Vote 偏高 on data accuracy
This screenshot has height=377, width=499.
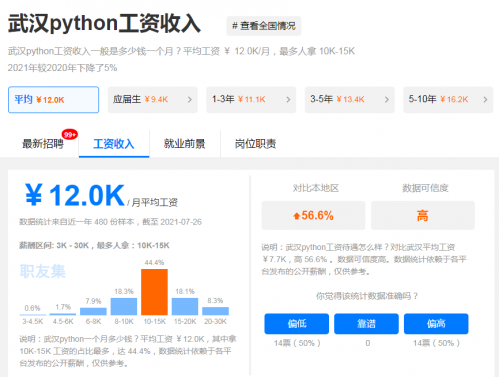pyautogui.click(x=436, y=324)
